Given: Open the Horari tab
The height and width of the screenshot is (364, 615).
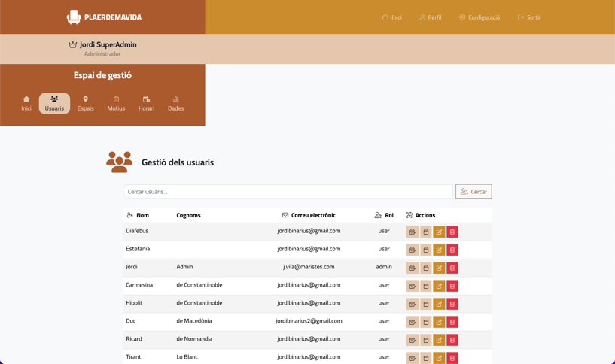Looking at the screenshot, I should coord(146,104).
